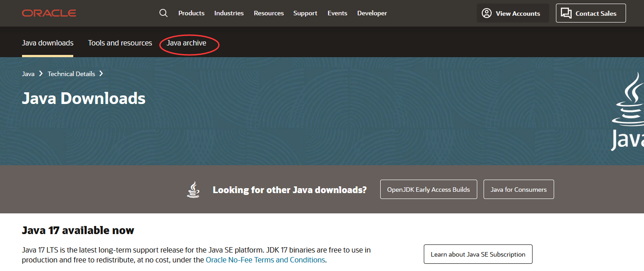The image size is (644, 271).
Task: Click chevron after Technical Details breadcrumb
Action: pyautogui.click(x=101, y=73)
